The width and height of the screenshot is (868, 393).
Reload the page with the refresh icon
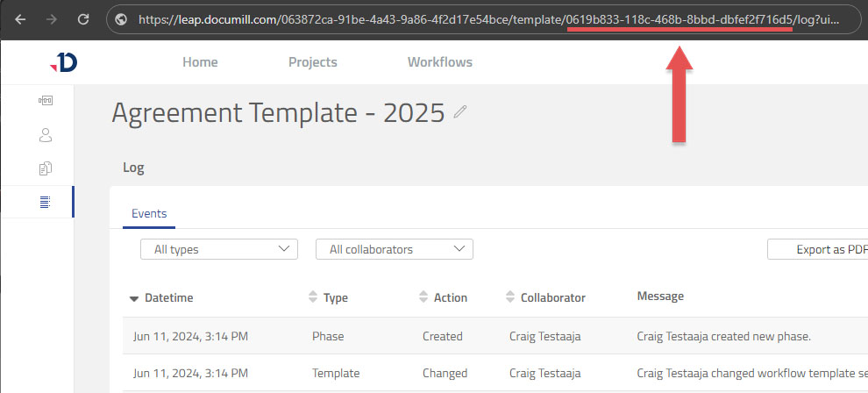click(x=83, y=18)
